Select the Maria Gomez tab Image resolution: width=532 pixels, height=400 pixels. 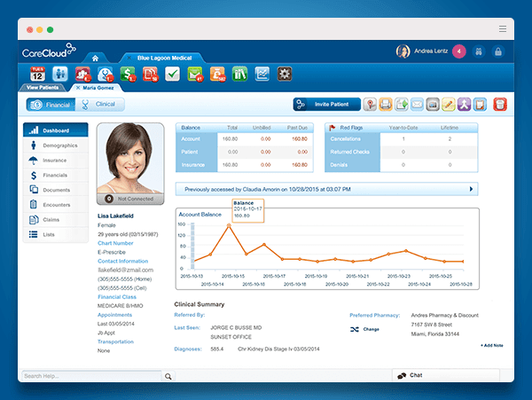[x=98, y=88]
